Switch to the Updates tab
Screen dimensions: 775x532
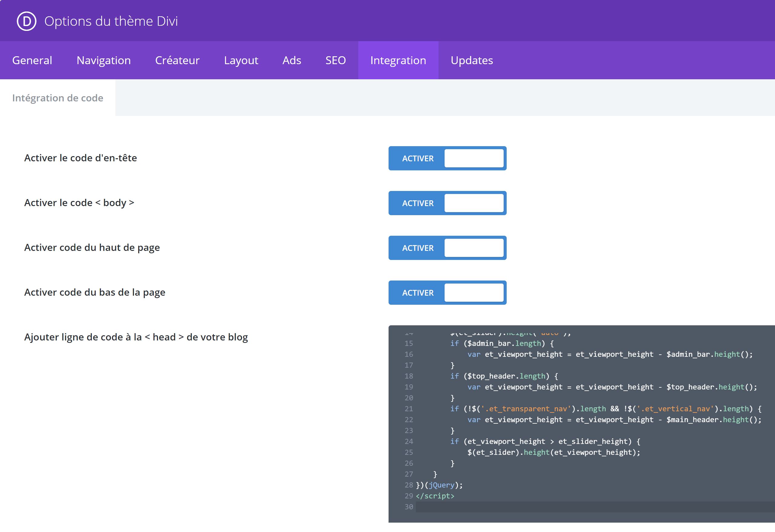pyautogui.click(x=472, y=60)
